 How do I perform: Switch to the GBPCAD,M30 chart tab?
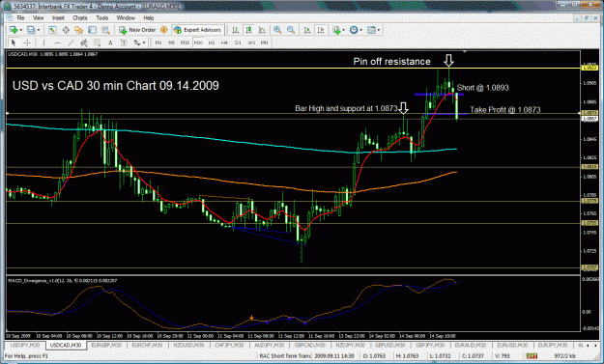309,345
